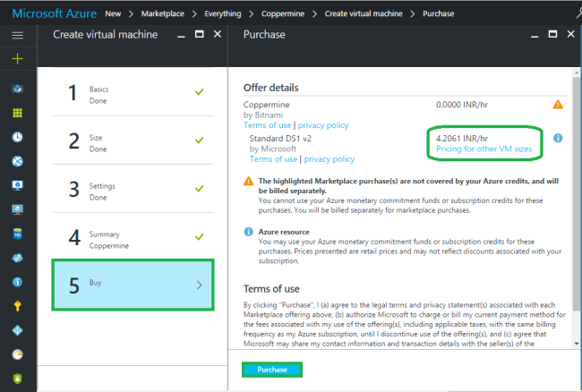The width and height of the screenshot is (582, 392).
Task: Click the blue info icon beside Standard DS1 v2
Action: pos(558,139)
